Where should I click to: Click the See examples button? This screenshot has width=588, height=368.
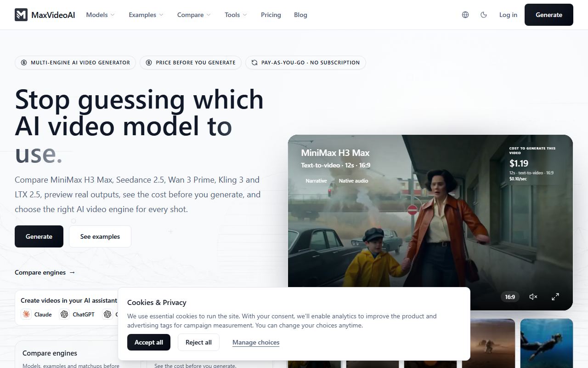(x=100, y=236)
